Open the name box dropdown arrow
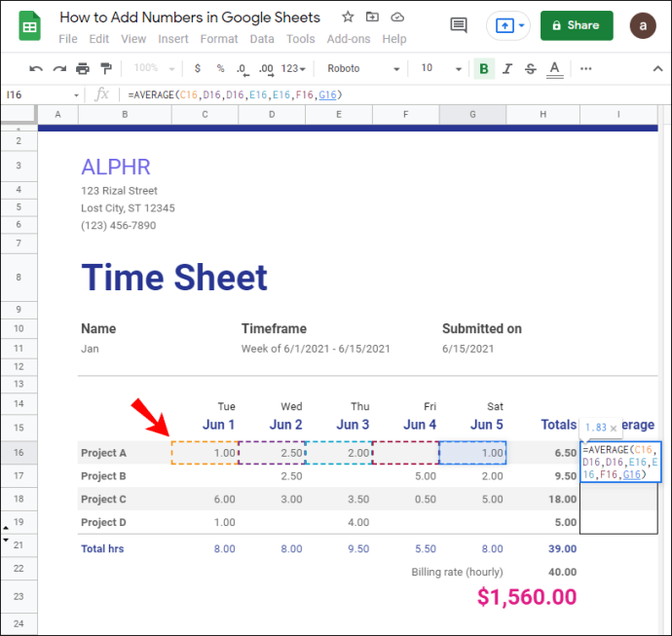 pyautogui.click(x=76, y=95)
